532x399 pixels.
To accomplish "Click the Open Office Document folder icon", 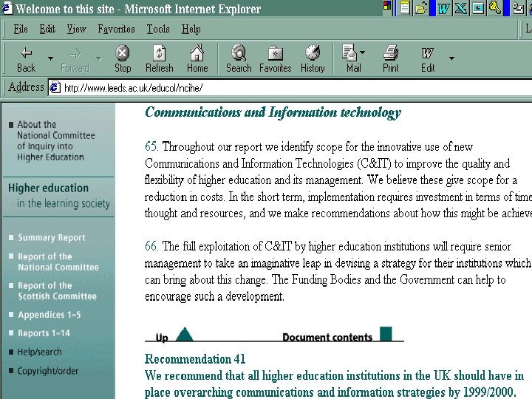I will [x=421, y=7].
